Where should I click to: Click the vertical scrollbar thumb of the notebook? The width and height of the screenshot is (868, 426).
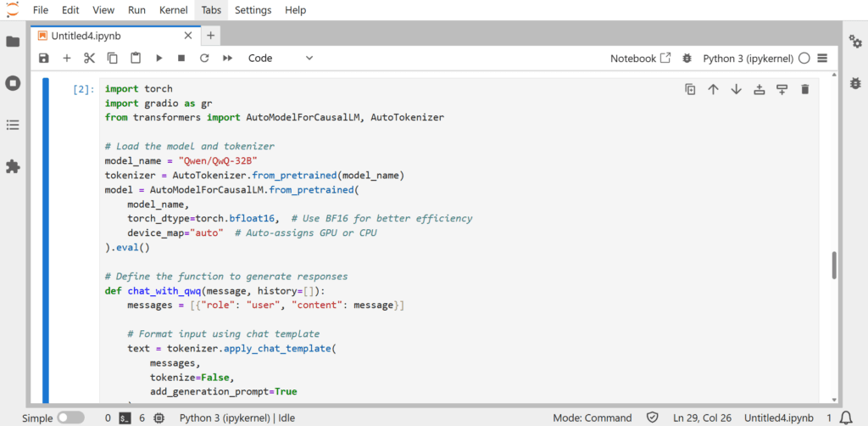834,264
